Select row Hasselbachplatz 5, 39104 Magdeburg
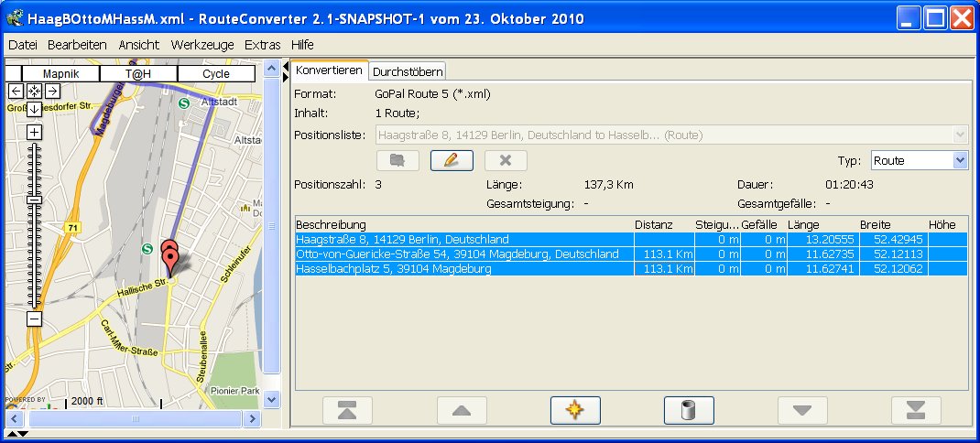 tap(631, 269)
